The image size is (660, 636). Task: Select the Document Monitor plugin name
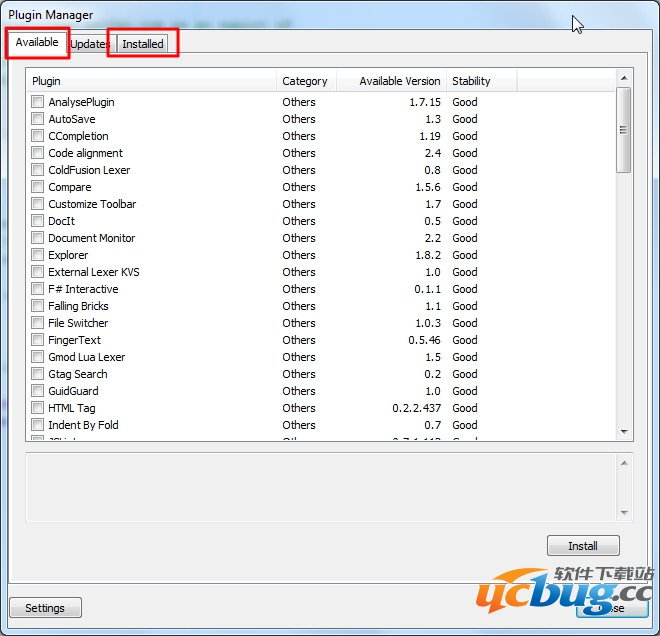(91, 238)
